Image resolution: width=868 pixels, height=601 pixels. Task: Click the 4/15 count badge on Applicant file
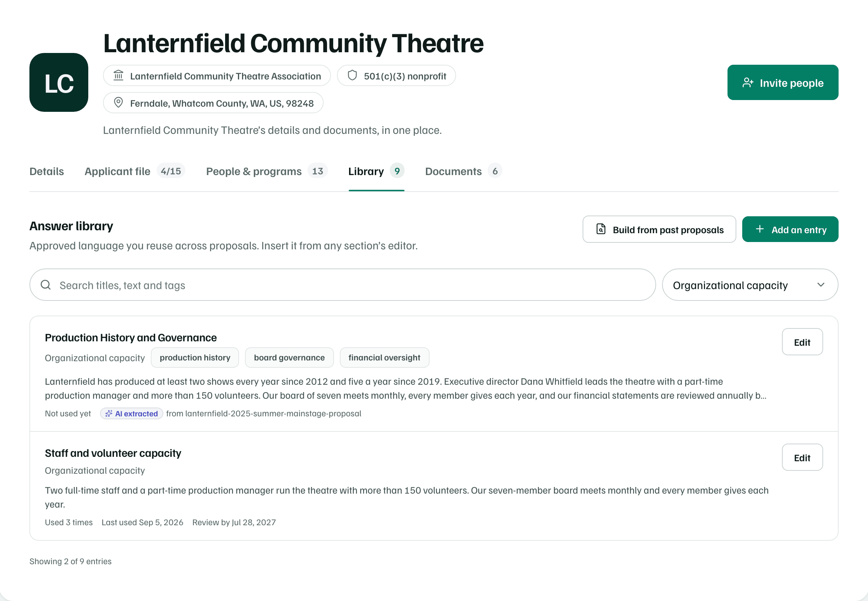171,171
